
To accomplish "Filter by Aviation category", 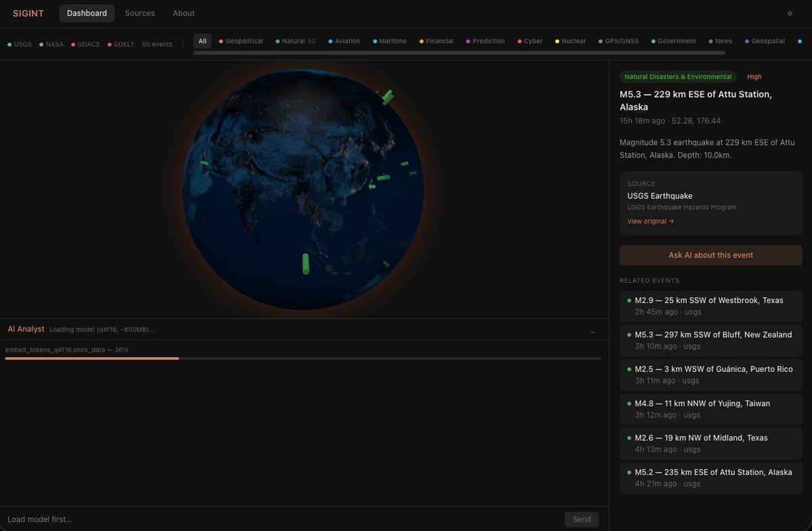I will coord(344,41).
